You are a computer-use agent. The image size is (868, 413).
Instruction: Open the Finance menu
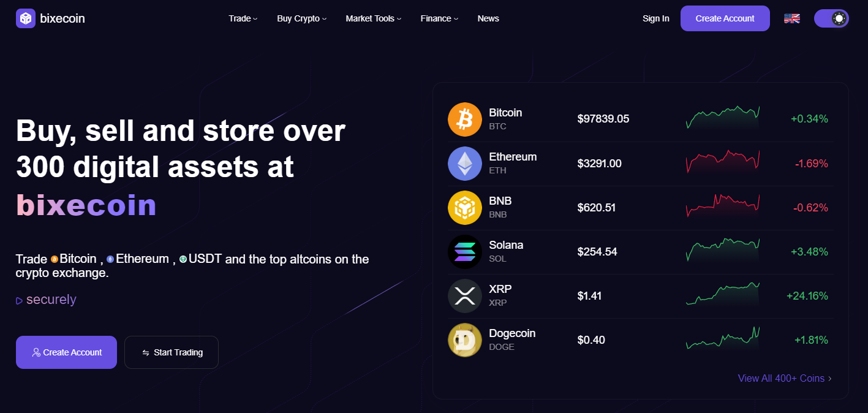pyautogui.click(x=439, y=18)
